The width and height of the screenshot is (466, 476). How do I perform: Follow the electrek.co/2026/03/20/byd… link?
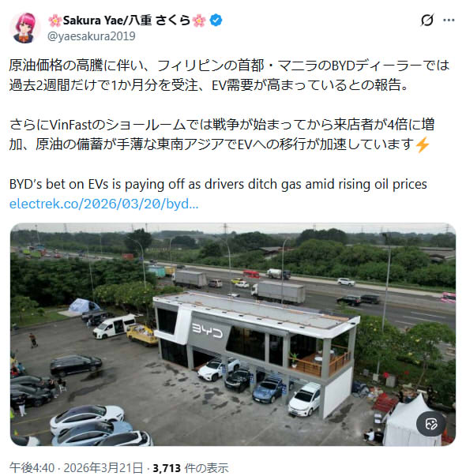pyautogui.click(x=104, y=204)
